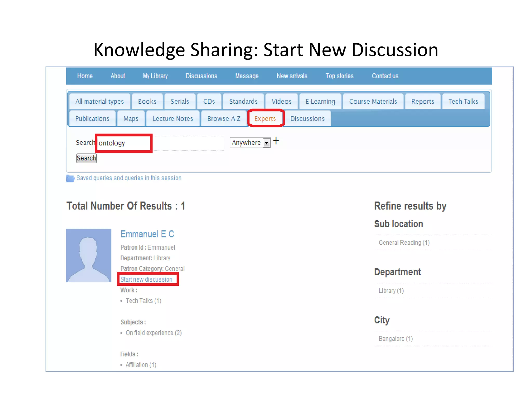Image resolution: width=532 pixels, height=399 pixels.
Task: Select the Lecture Notes tab
Action: pos(173,118)
